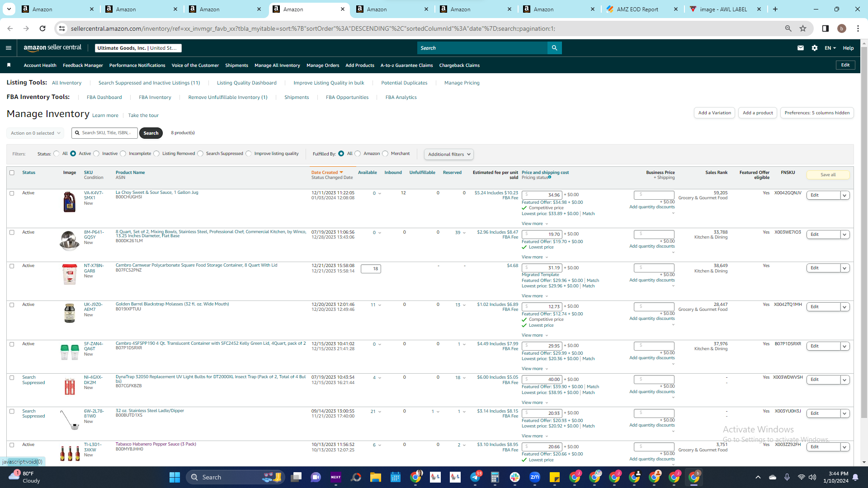This screenshot has width=868, height=488.
Task: Click the La Choy Sweet & Sour Sauce thumbnail
Action: [69, 202]
